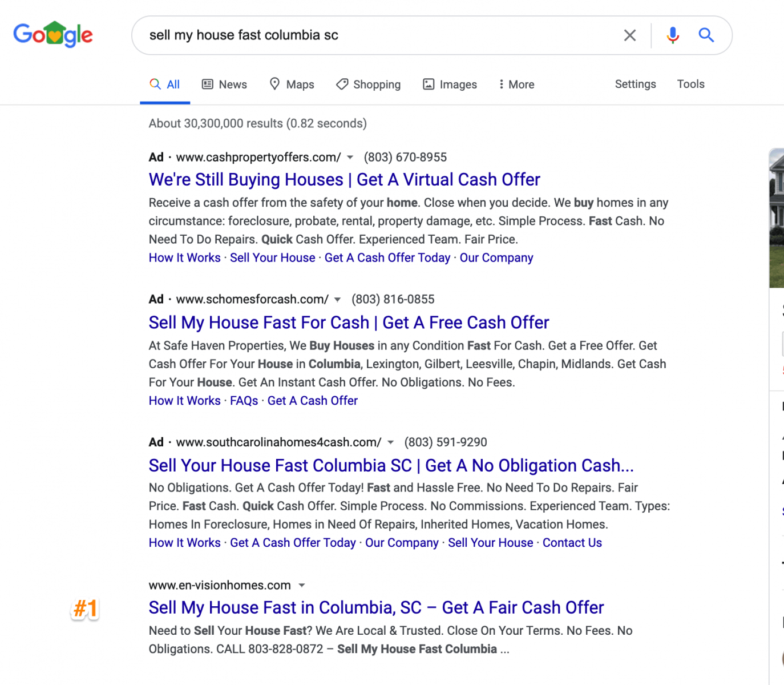784x685 pixels.
Task: Expand dropdown arrow beside schomesforcash.com
Action: click(x=337, y=300)
